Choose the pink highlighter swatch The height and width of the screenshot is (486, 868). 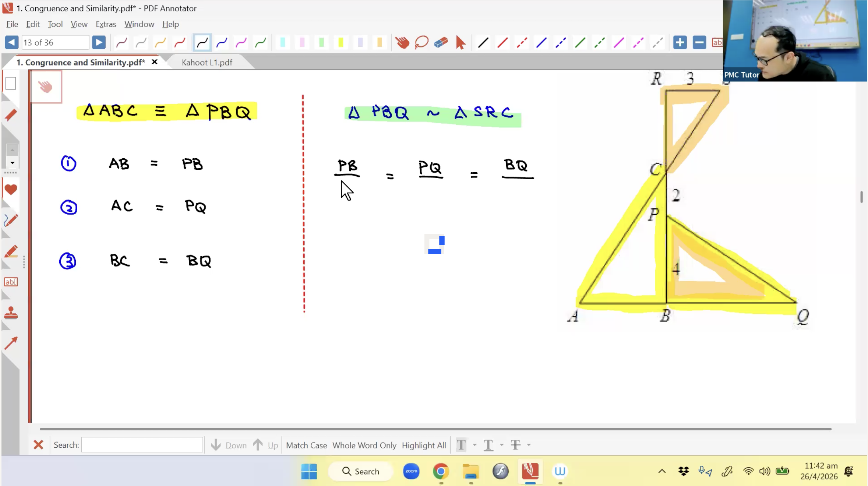pyautogui.click(x=302, y=43)
